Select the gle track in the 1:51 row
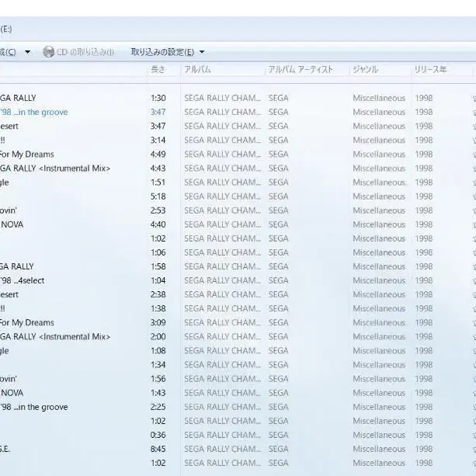Screen dimensions: 476x476 coord(4,182)
